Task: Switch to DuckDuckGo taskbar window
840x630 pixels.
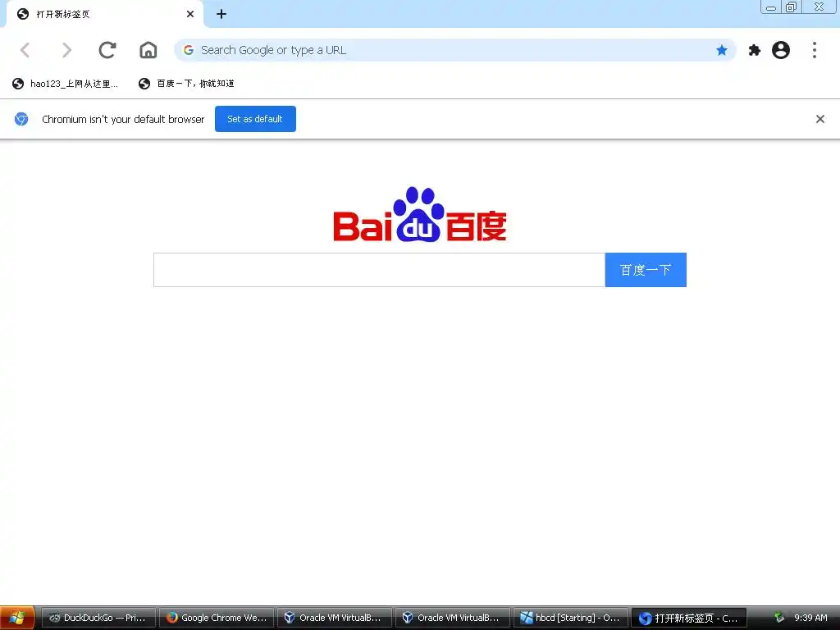Action: [98, 618]
